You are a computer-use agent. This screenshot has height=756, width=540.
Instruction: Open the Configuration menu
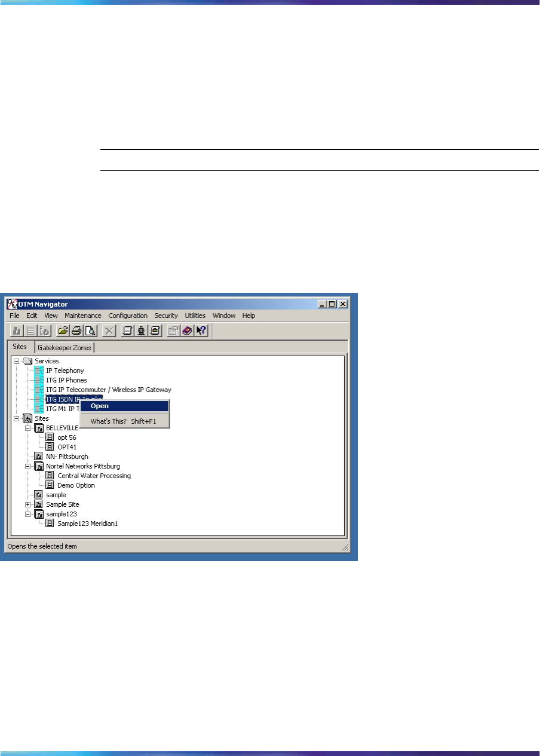pos(128,316)
